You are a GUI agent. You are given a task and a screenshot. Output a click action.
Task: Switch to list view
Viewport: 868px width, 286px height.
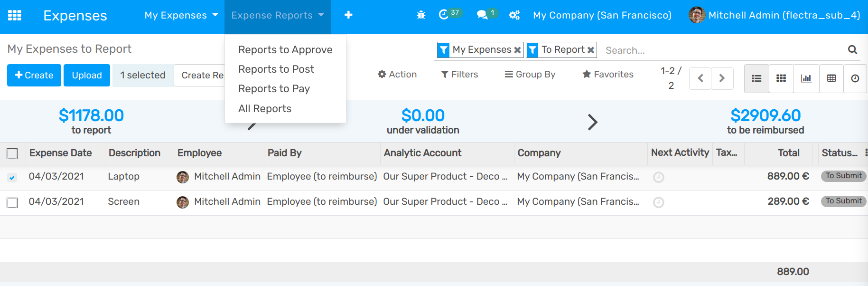756,78
